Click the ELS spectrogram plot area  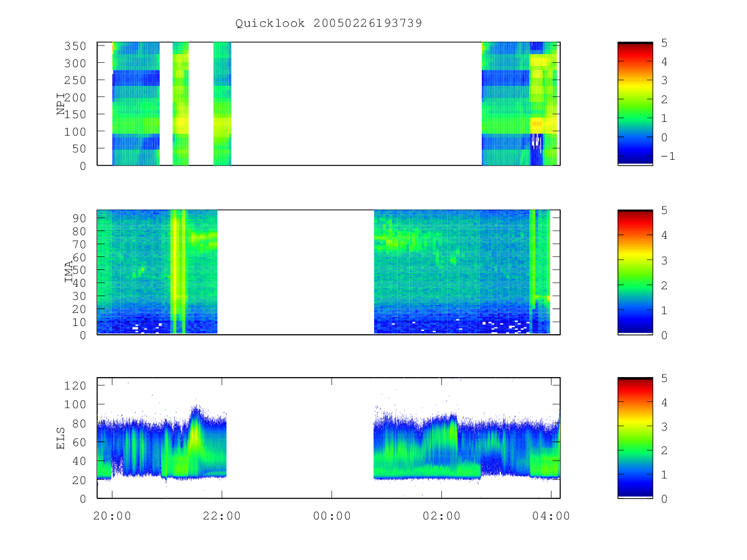coord(329,438)
